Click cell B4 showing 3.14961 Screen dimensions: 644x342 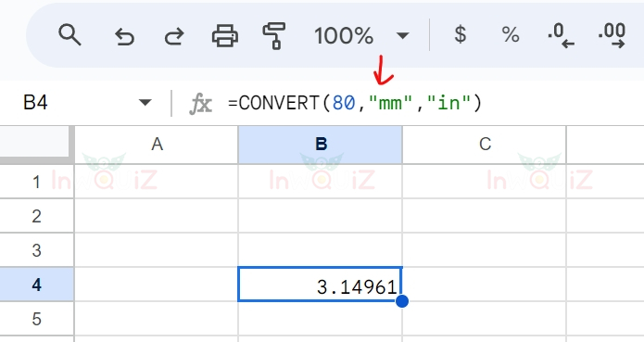coord(321,285)
